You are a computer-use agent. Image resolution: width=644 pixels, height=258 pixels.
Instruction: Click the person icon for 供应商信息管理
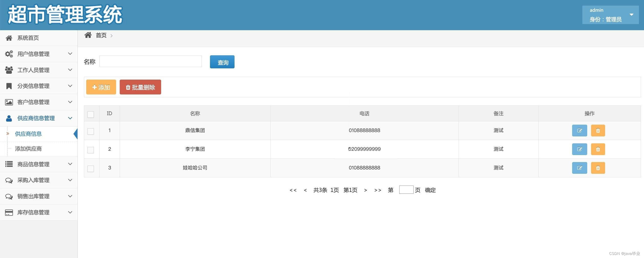pyautogui.click(x=9, y=119)
